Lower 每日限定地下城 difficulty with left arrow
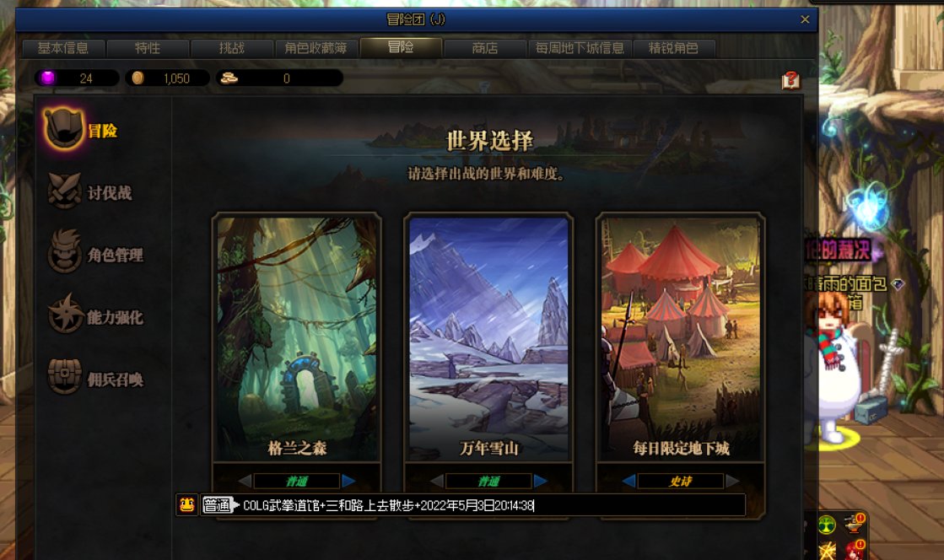 (629, 481)
